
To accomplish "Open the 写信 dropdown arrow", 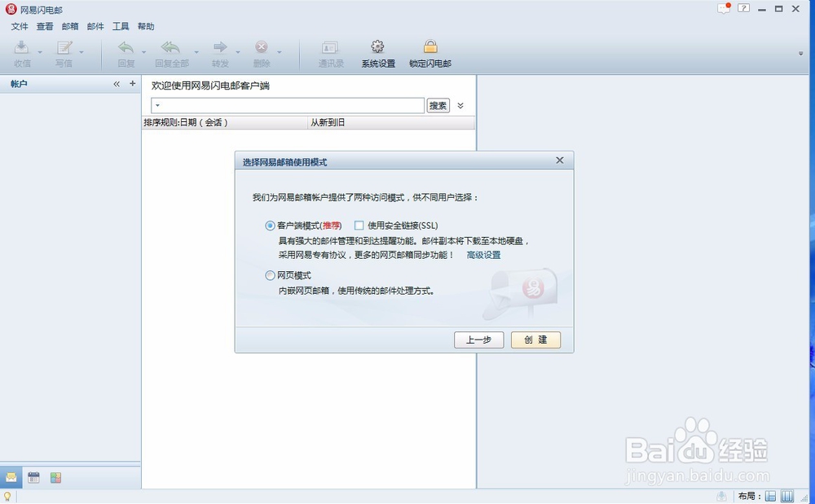I will pos(81,52).
